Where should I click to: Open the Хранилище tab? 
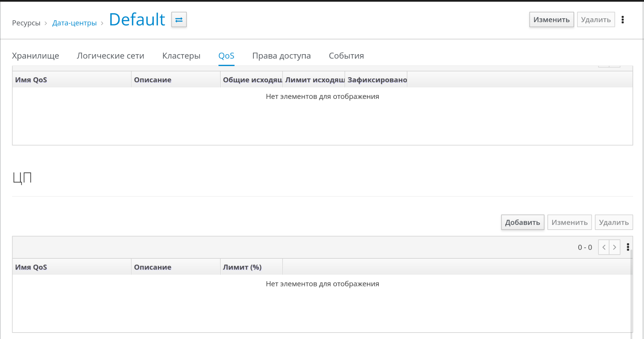[36, 56]
